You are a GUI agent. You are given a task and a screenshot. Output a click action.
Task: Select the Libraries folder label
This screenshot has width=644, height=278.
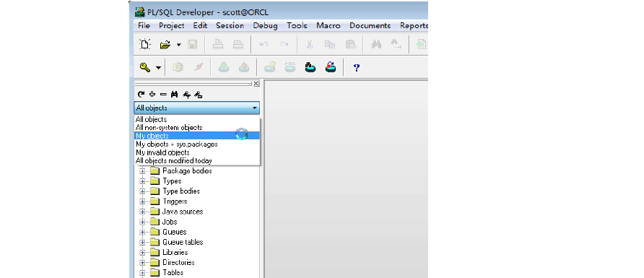coord(175,252)
